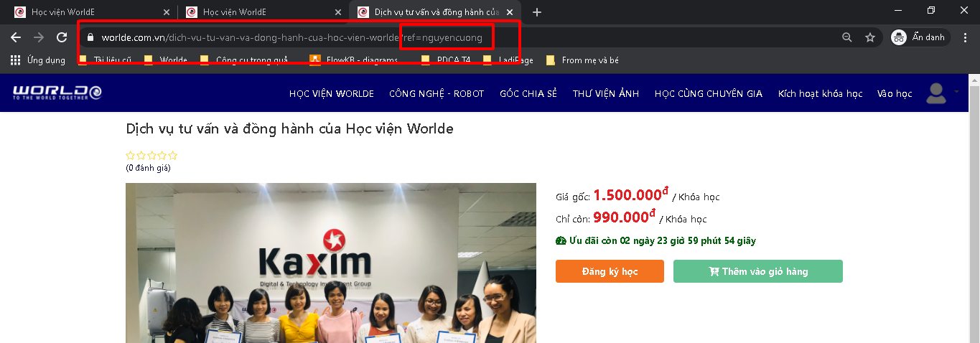980x343 pixels.
Task: Open the zoom magnifier icon in address bar
Action: [x=847, y=37]
